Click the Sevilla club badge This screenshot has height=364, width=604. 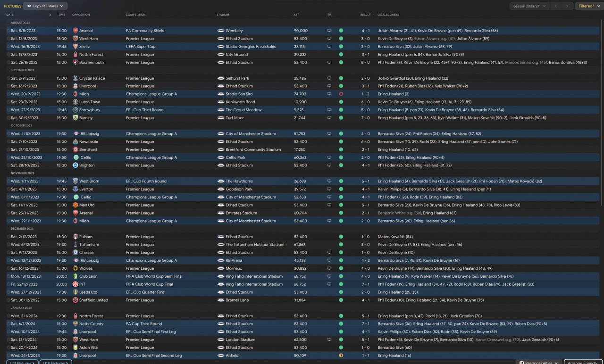coord(75,47)
